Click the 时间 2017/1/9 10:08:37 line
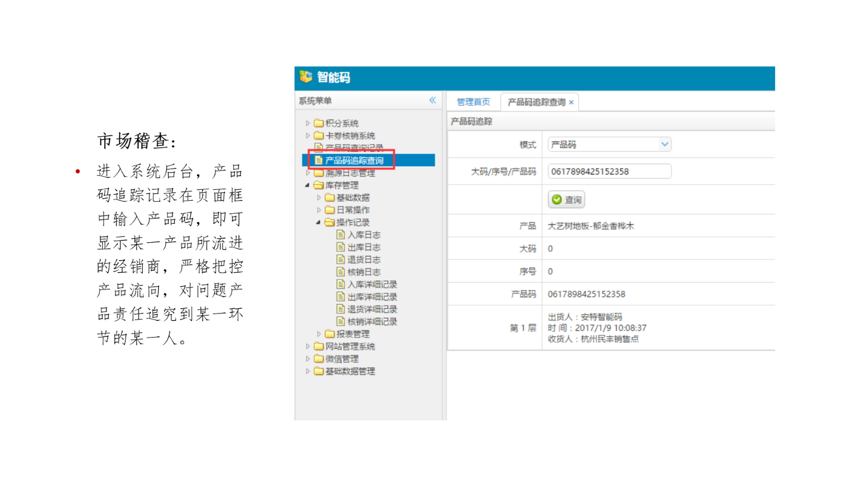 point(597,328)
